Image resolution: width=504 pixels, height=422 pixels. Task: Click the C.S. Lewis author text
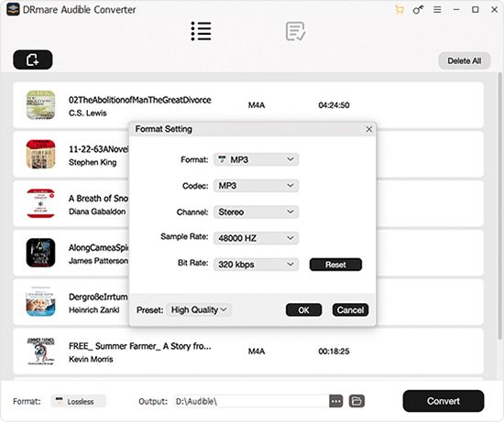click(x=87, y=113)
